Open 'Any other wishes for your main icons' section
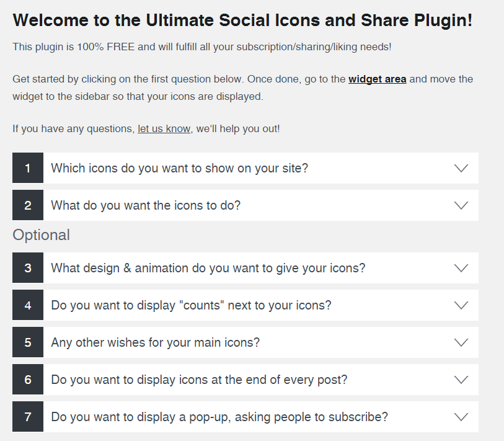This screenshot has height=441, width=504. [x=155, y=342]
